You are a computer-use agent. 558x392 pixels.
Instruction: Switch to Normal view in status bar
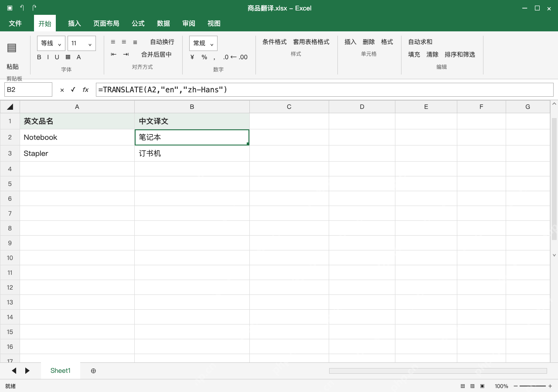pos(463,386)
